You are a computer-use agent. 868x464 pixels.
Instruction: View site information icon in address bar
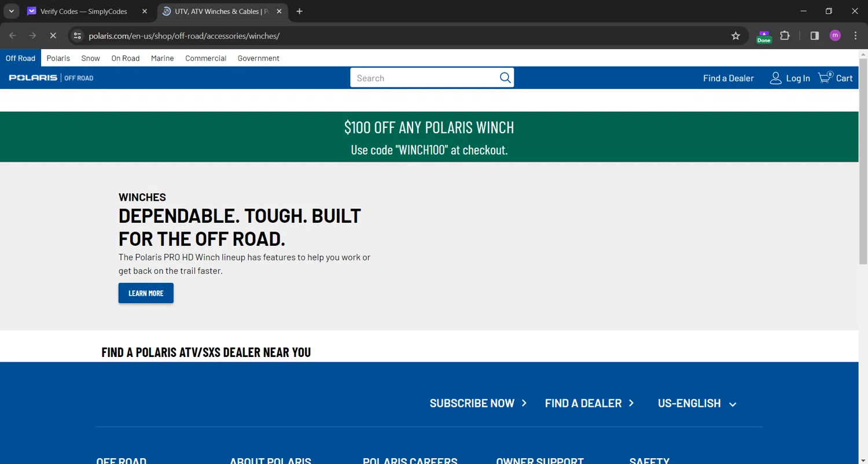click(78, 36)
